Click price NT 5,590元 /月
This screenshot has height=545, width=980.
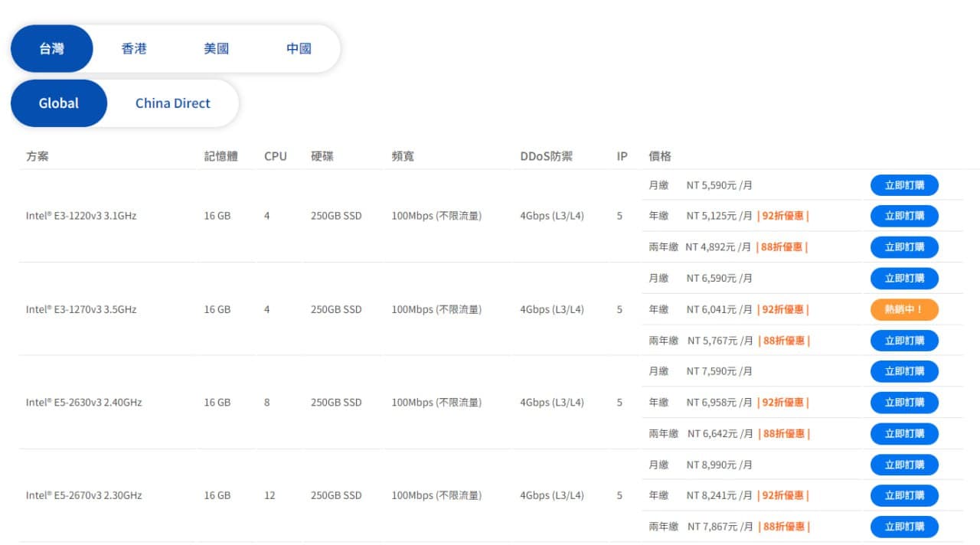(720, 185)
